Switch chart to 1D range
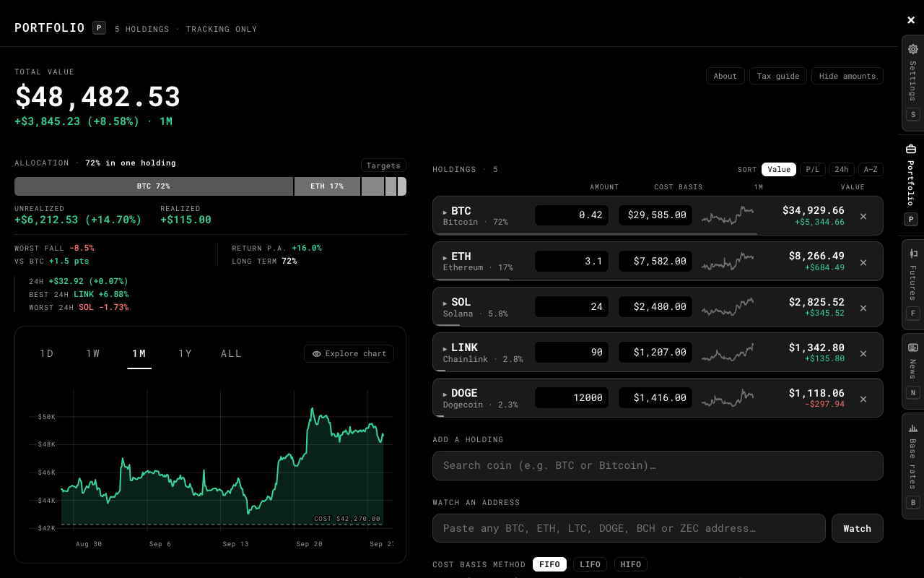 [x=47, y=353]
